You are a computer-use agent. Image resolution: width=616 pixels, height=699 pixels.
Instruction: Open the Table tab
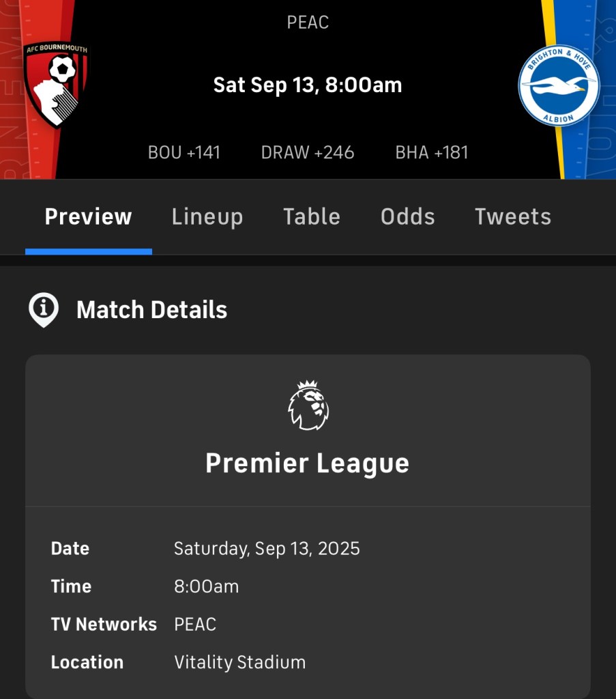click(x=312, y=217)
